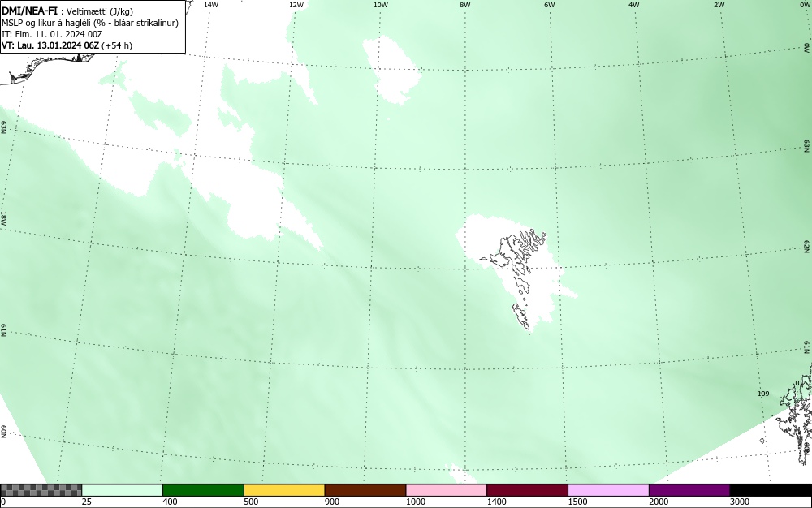Click the "109" pressure value near Shetland

point(763,394)
